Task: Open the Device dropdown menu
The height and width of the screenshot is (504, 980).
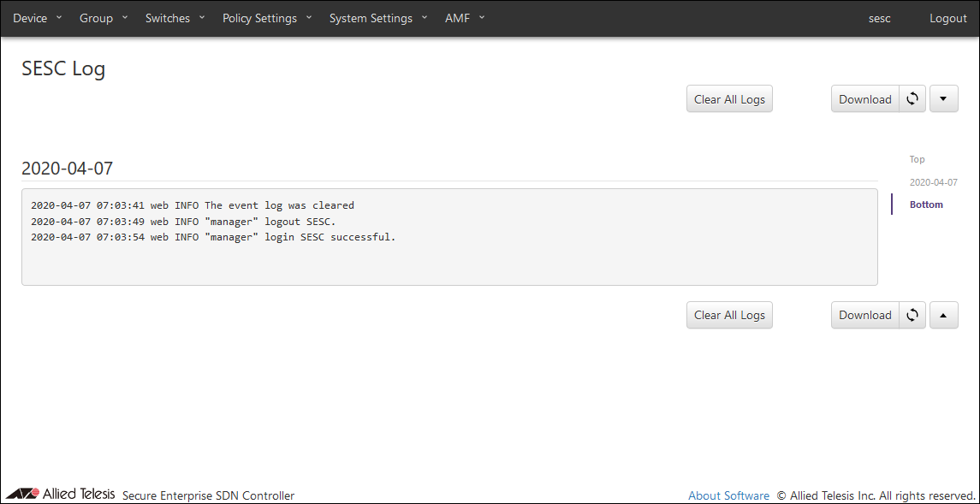Action: [38, 18]
